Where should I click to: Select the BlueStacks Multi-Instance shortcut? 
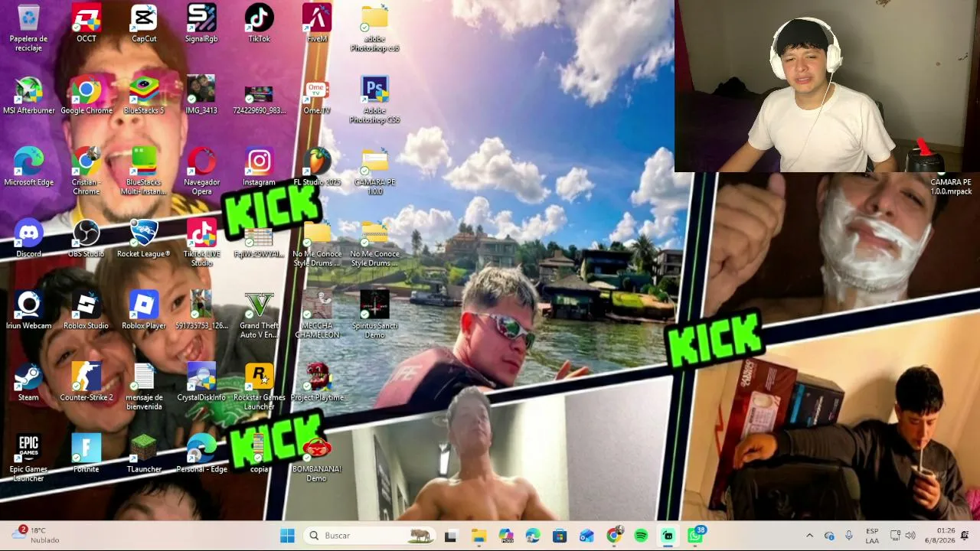coord(144,171)
